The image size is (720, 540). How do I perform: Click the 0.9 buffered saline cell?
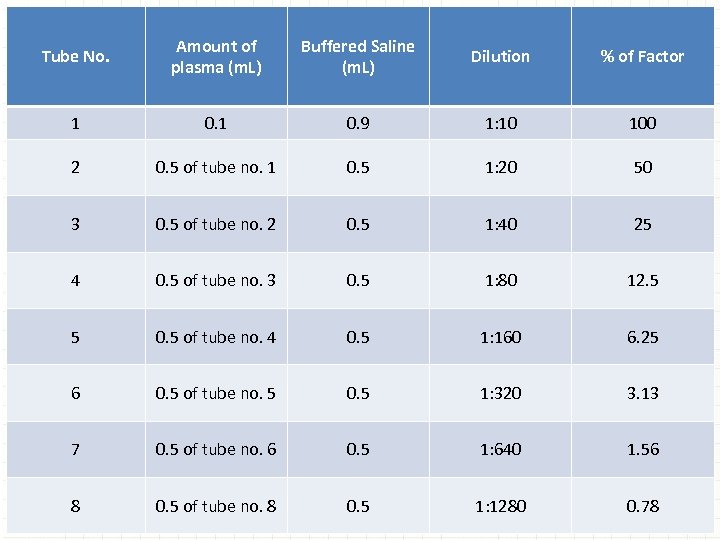click(357, 123)
